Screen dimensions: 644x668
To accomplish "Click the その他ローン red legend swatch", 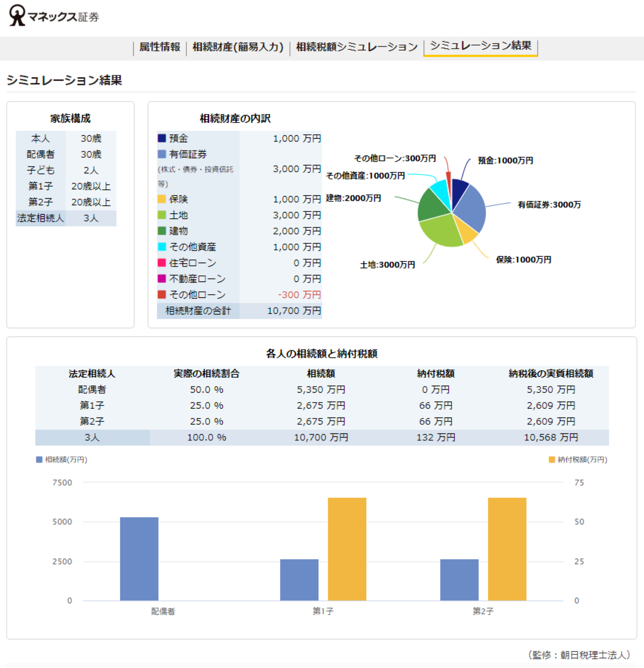I will 162,294.
